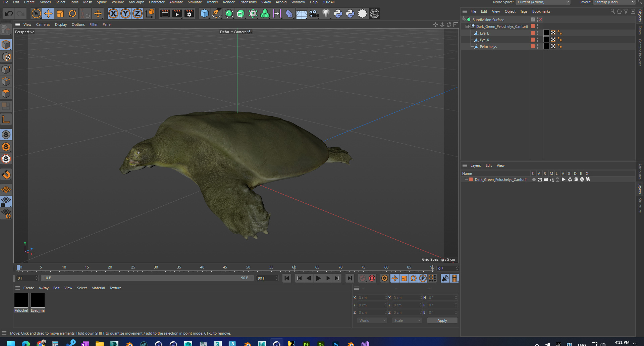Open Edit Render Settings icon

click(x=189, y=14)
